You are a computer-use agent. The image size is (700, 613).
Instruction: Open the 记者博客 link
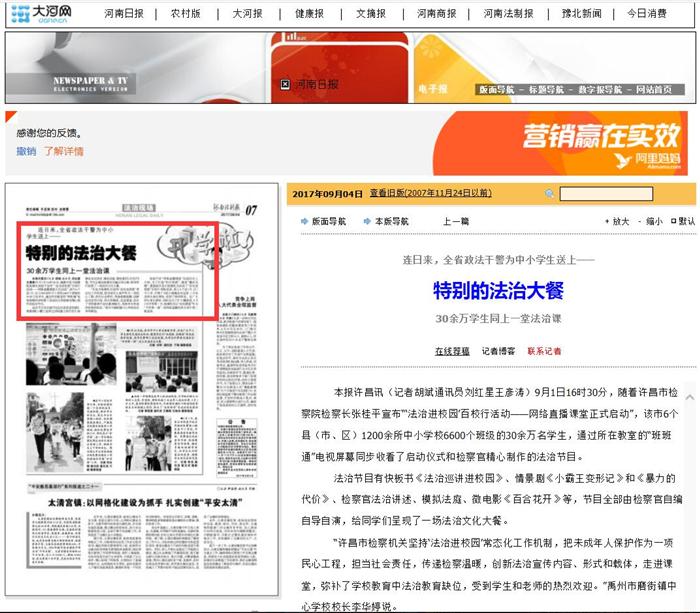[498, 351]
